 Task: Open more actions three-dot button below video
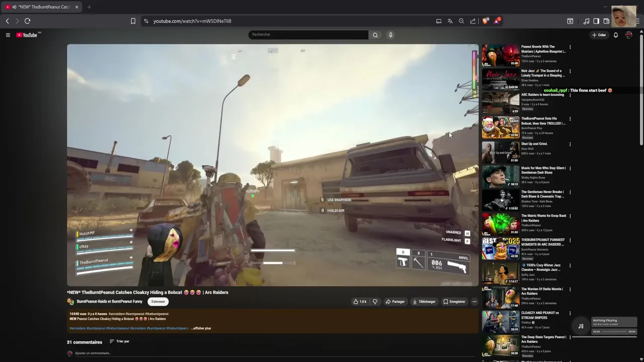click(474, 302)
